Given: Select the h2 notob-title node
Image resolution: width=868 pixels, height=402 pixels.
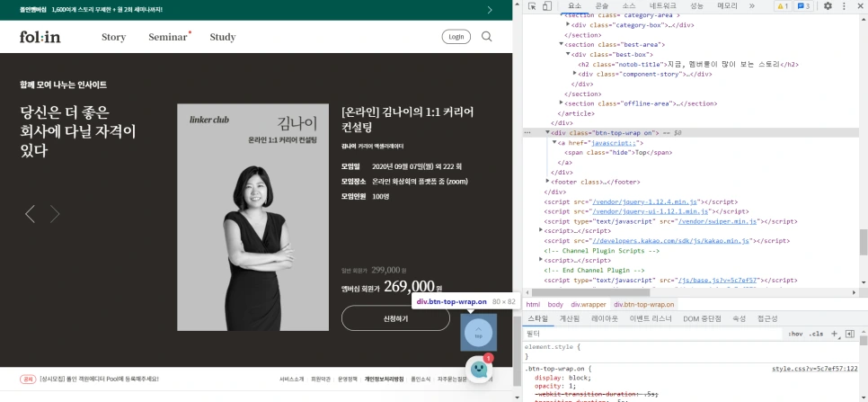Looking at the screenshot, I should (688, 64).
